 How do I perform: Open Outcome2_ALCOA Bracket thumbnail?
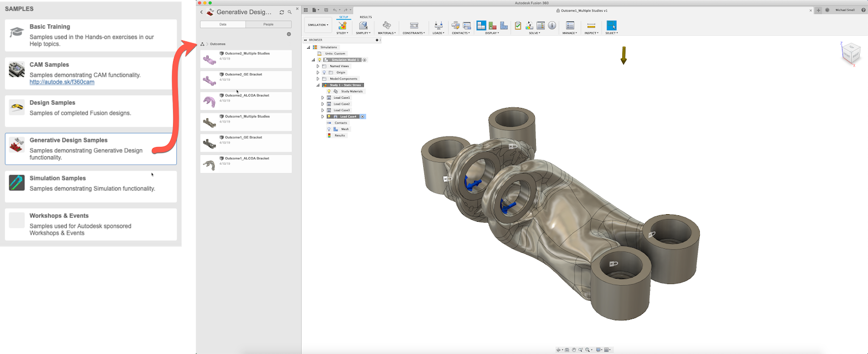(209, 101)
